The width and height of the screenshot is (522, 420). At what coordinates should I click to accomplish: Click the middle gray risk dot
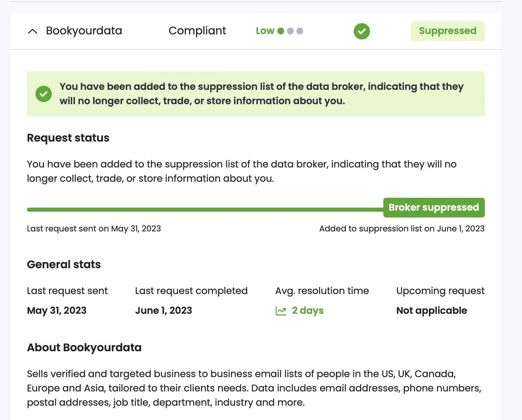[x=290, y=31]
